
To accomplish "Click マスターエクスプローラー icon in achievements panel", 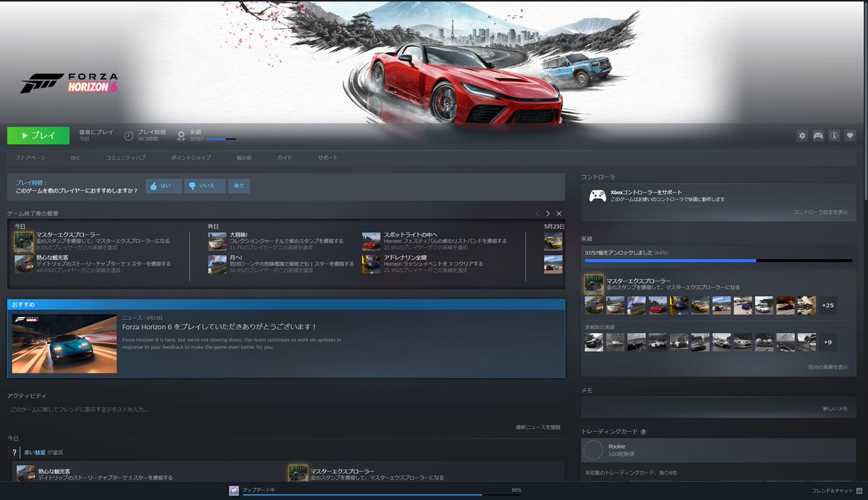I will coord(594,284).
